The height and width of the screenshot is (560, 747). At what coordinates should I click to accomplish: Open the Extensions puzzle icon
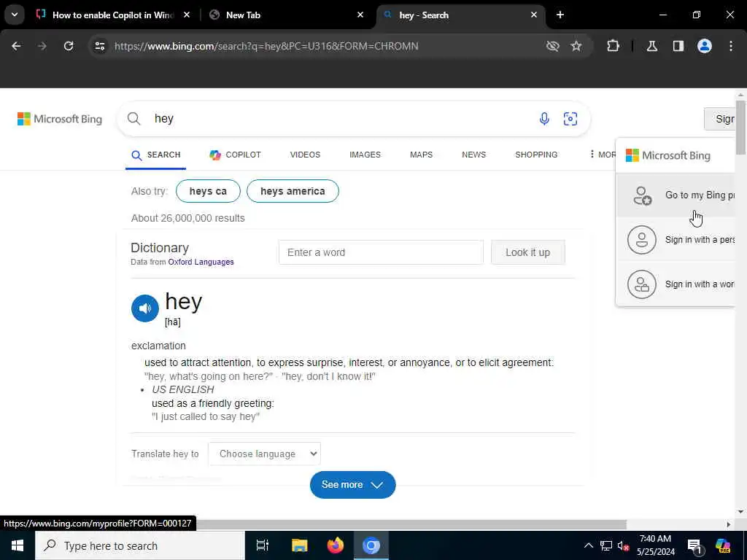(x=613, y=46)
